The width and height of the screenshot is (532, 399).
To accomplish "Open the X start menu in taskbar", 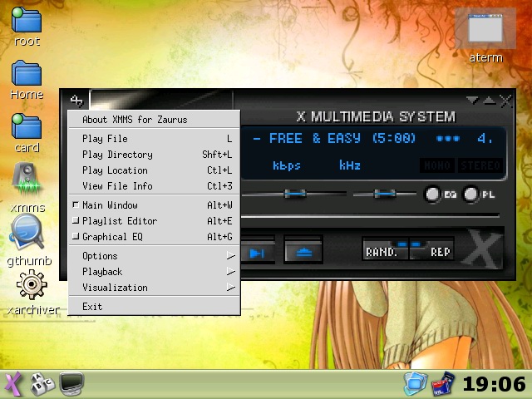I will click(x=12, y=384).
